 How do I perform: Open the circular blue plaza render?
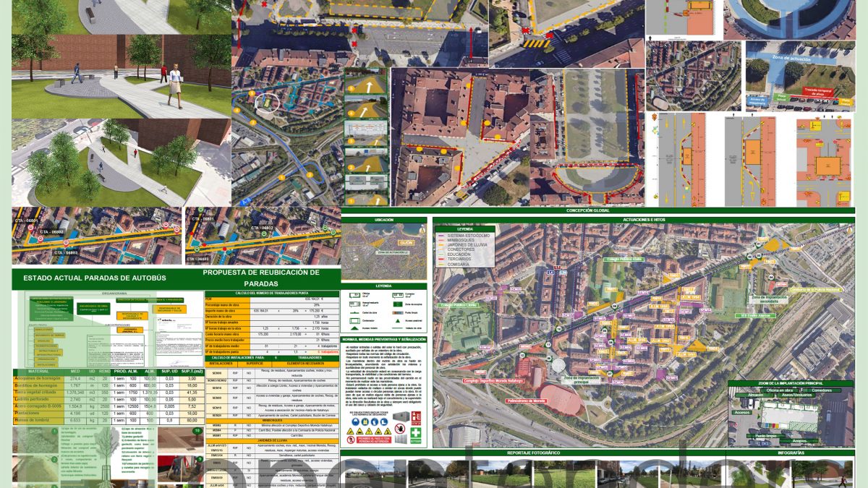[x=790, y=20]
